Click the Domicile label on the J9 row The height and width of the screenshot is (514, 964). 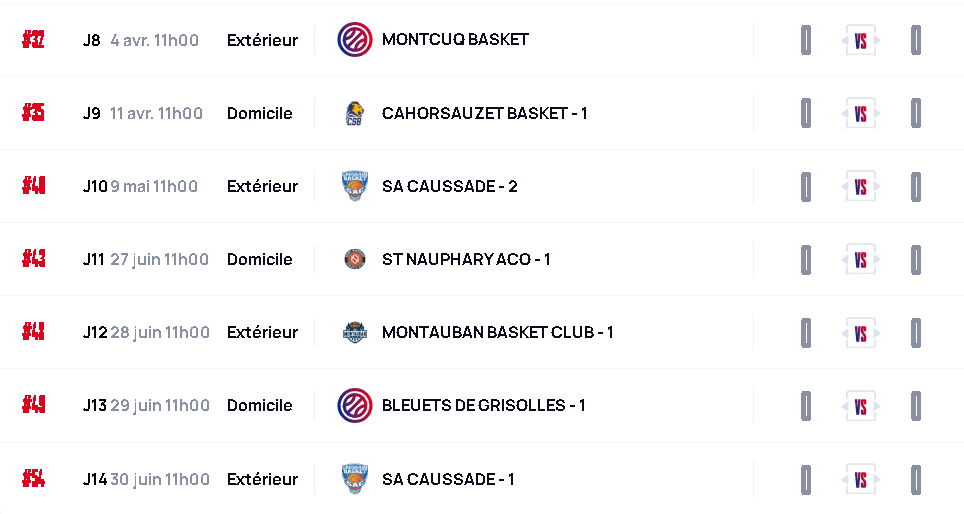[x=260, y=113]
